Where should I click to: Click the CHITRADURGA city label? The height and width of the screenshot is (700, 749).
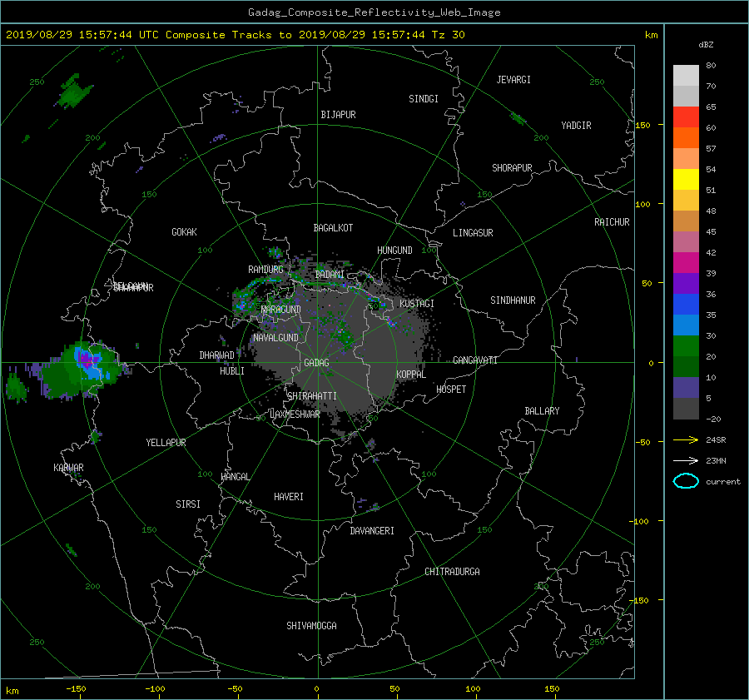[452, 572]
